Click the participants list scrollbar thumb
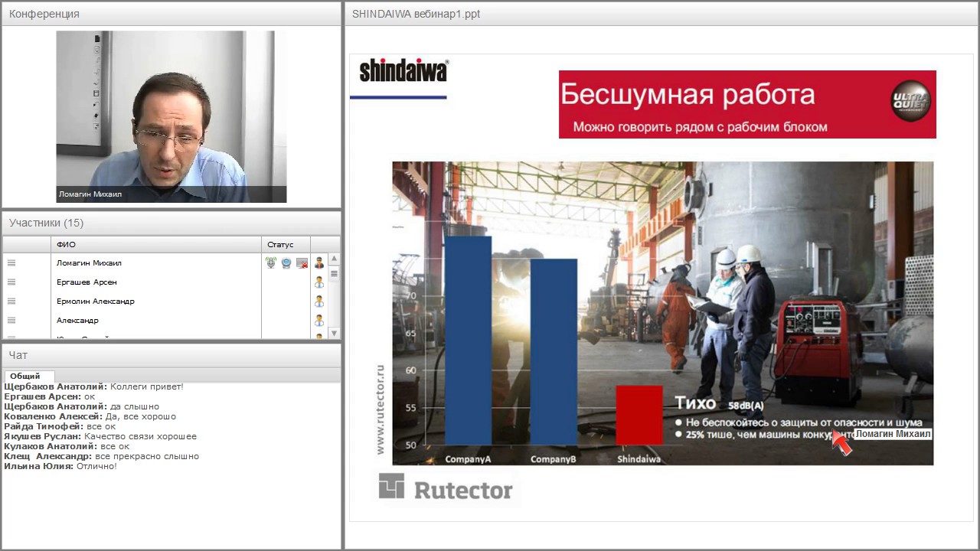The image size is (980, 551). coord(334,272)
